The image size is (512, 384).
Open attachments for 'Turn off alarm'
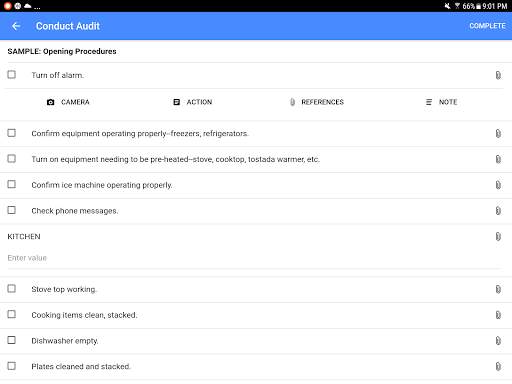click(498, 75)
